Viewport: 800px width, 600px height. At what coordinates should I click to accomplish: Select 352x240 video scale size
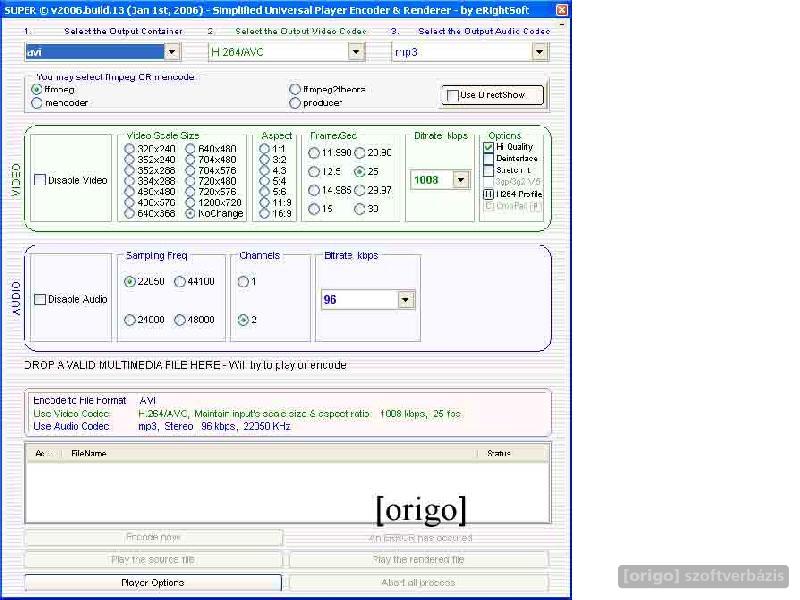tap(130, 159)
